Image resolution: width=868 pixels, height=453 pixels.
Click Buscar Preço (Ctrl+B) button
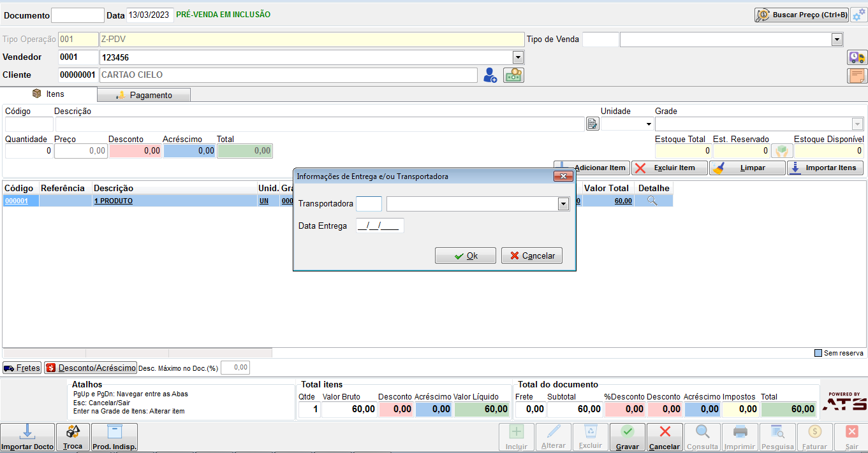click(x=802, y=15)
